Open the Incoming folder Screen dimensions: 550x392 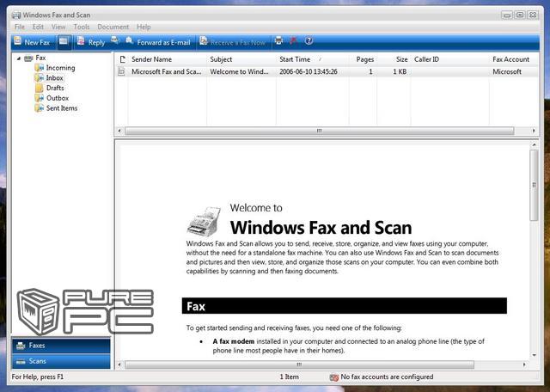(x=60, y=68)
